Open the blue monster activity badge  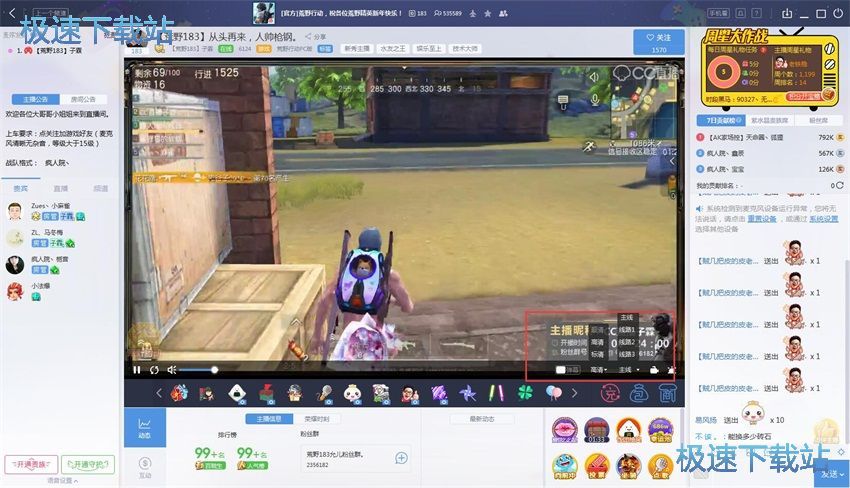pos(564,466)
